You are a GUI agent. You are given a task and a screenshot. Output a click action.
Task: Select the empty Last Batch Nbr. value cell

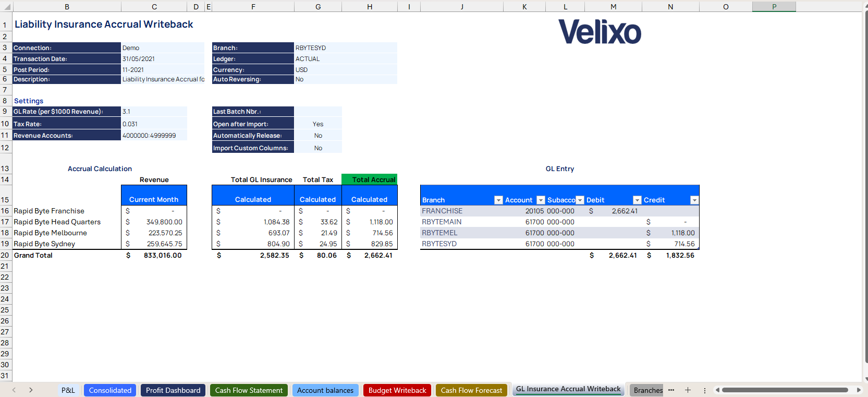[318, 111]
